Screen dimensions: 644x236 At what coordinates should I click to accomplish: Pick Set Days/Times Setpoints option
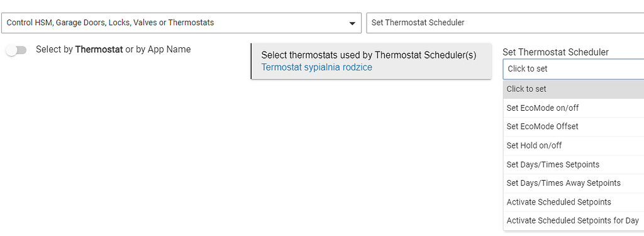[574, 164]
